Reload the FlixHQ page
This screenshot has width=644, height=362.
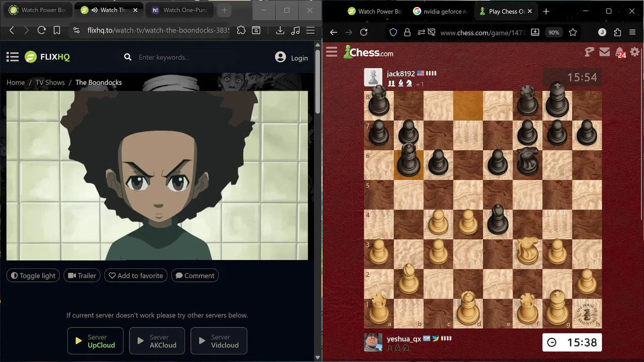[42, 30]
